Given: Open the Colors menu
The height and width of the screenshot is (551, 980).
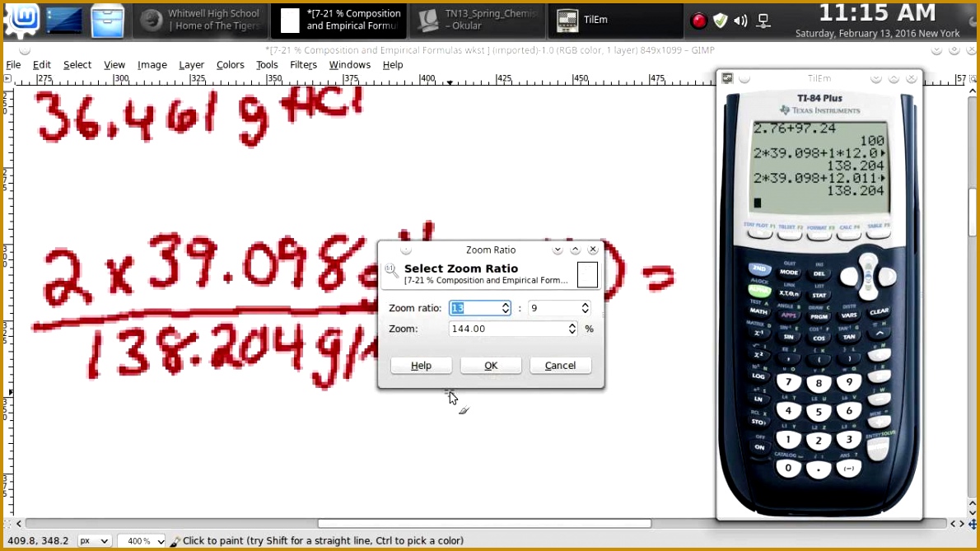Looking at the screenshot, I should 230,64.
